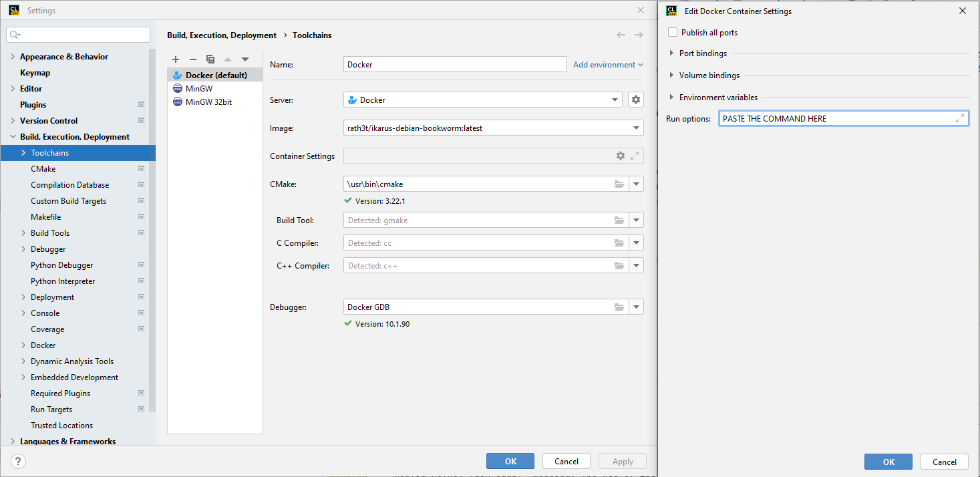Open Docker server settings gear
Viewport: 980px width, 477px height.
pyautogui.click(x=636, y=100)
